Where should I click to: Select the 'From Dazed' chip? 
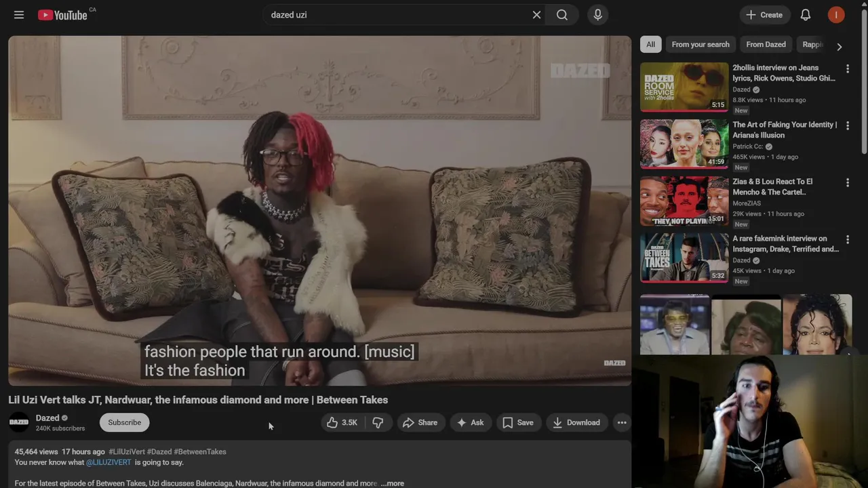(x=766, y=45)
